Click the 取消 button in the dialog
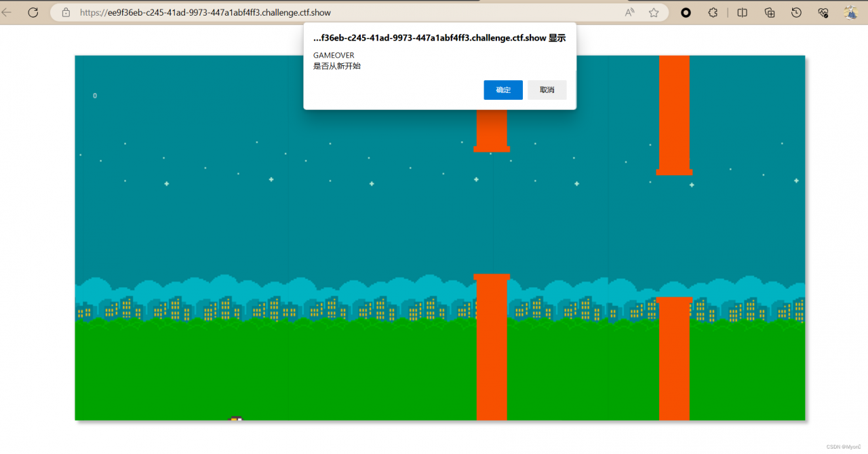 [547, 90]
